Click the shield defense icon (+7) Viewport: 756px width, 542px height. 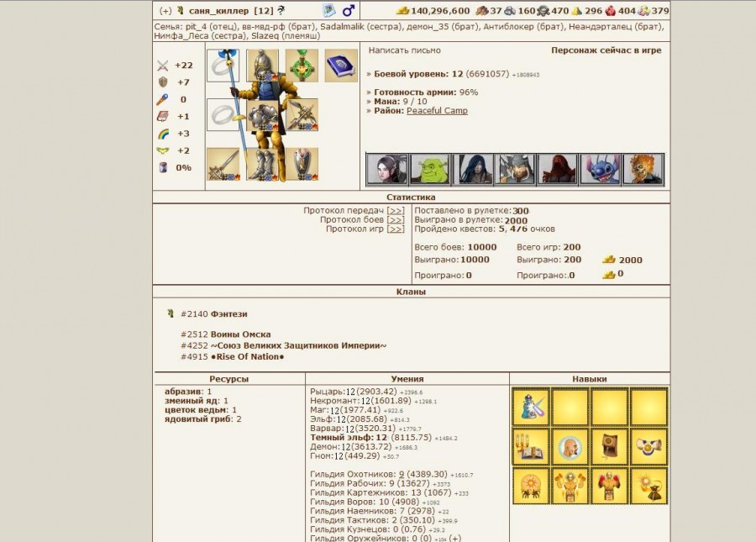(x=163, y=82)
